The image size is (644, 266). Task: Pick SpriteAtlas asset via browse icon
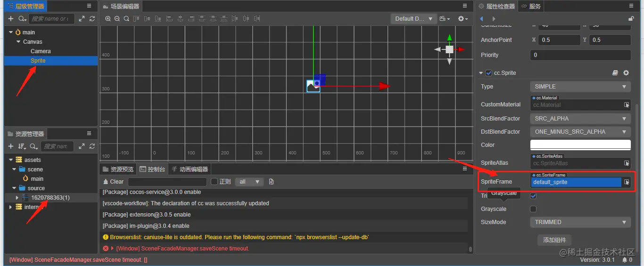(627, 163)
